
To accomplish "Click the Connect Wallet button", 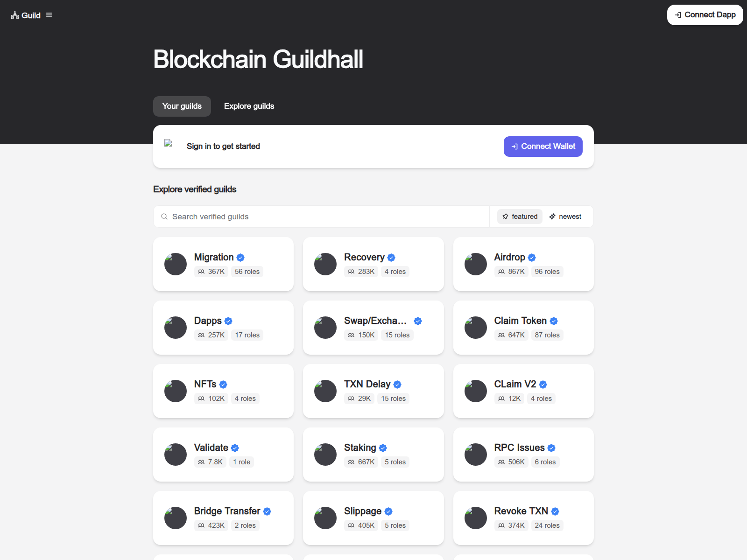I will [x=543, y=146].
